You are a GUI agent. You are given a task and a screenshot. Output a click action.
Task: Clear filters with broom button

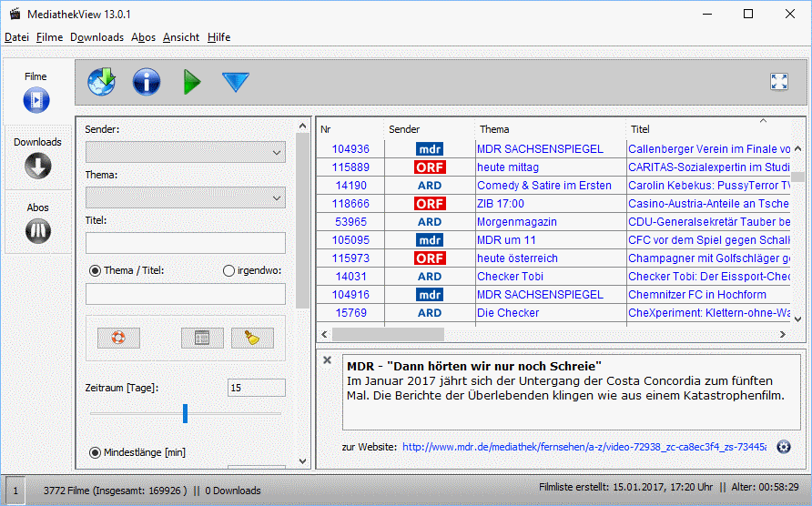[252, 338]
